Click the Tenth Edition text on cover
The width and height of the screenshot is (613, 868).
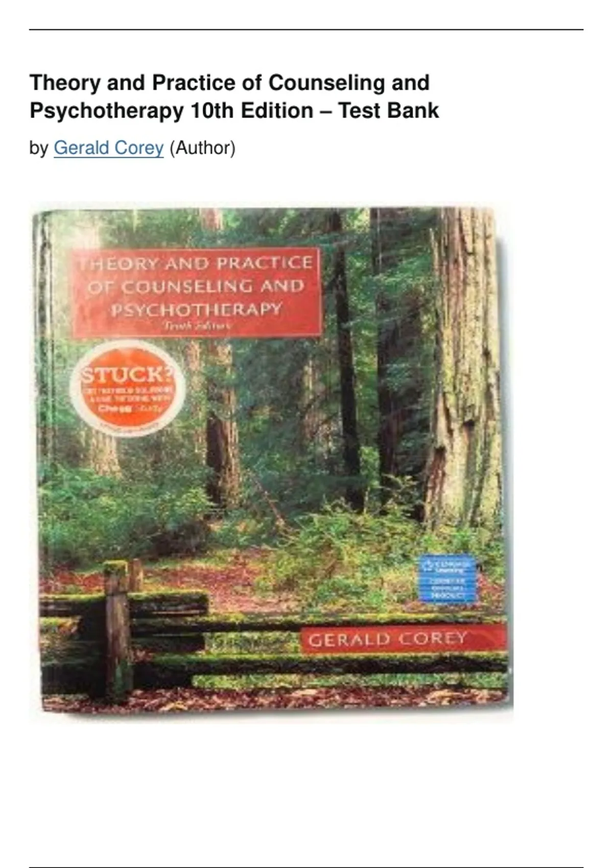(196, 326)
